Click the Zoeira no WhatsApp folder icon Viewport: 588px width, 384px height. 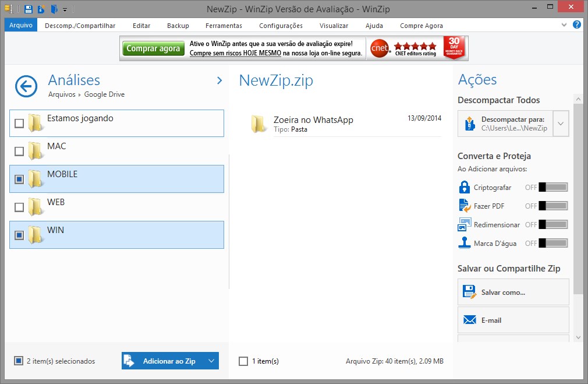258,124
